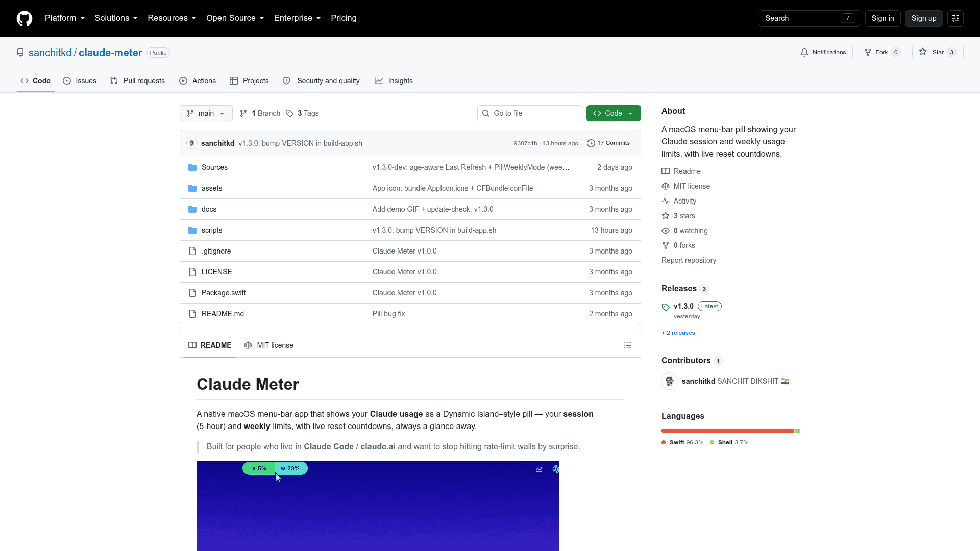Open the Insights tab

click(394, 81)
